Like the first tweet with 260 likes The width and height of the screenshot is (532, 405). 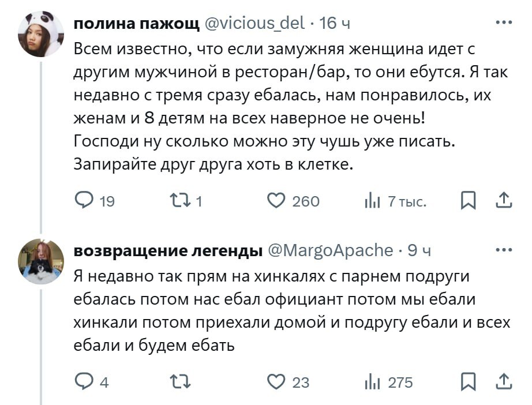pyautogui.click(x=277, y=201)
